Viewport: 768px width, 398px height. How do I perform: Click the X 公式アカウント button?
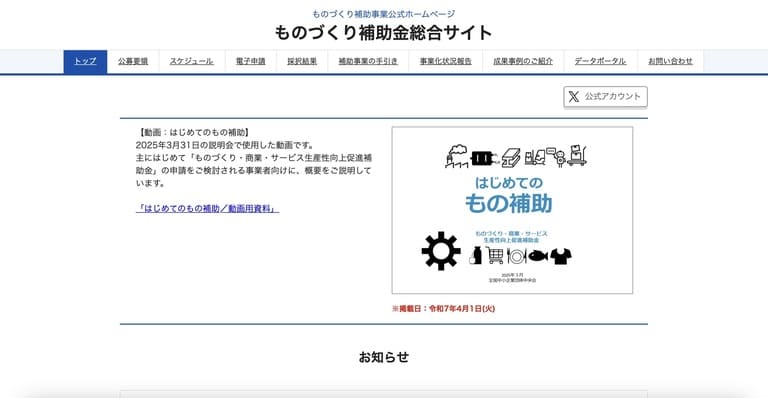coord(605,96)
